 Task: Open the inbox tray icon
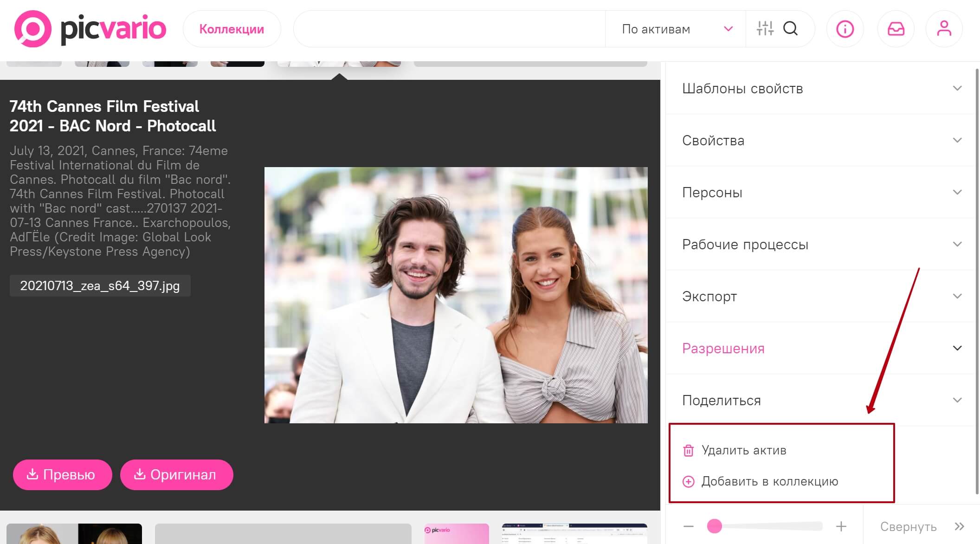tap(896, 29)
